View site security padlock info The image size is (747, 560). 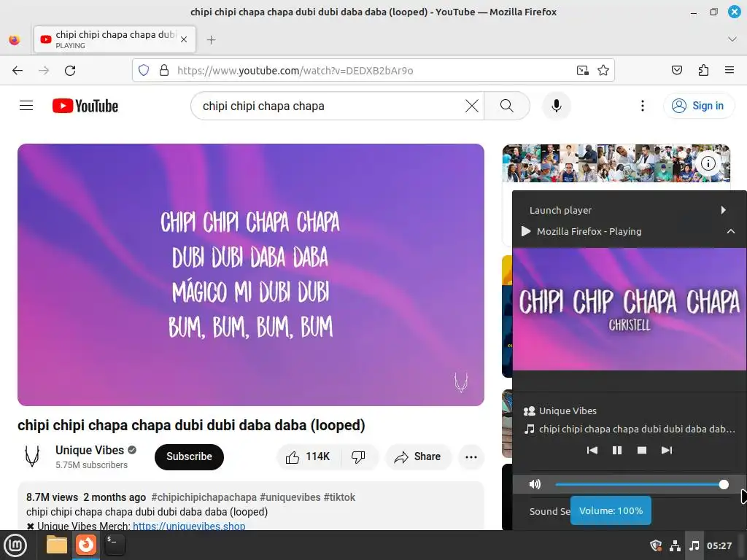click(164, 71)
